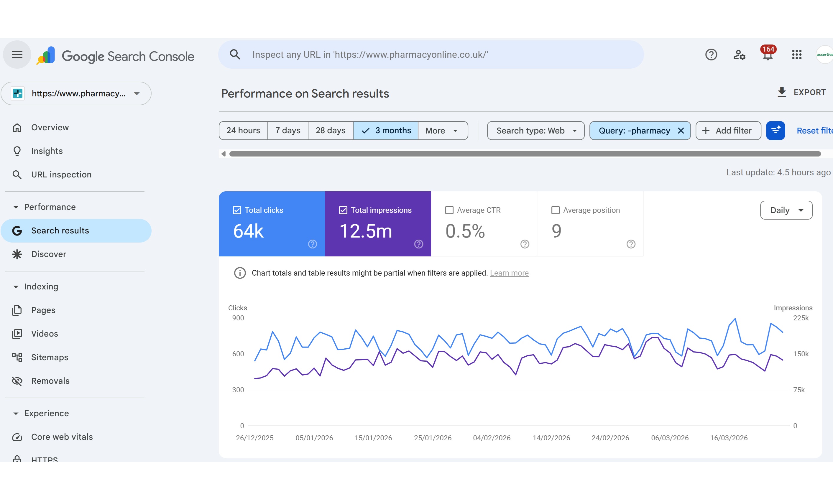Click the help icon on Total clicks card

point(312,244)
